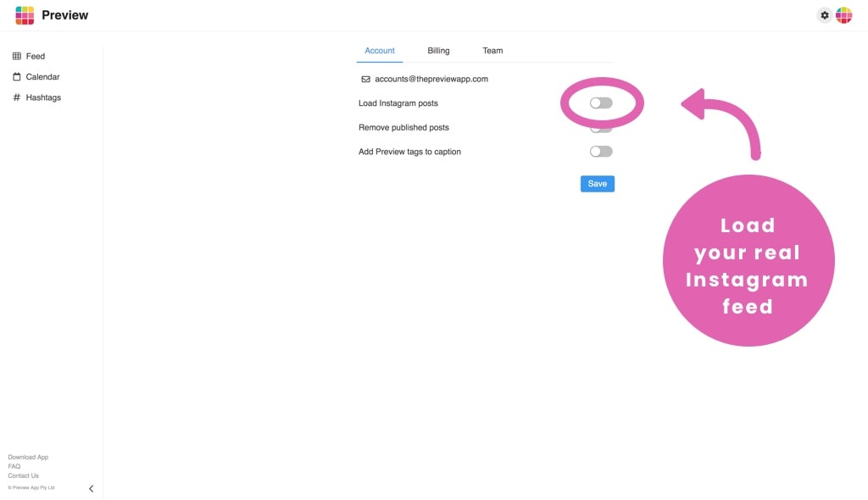Viewport: 868px width, 500px height.
Task: Click the Hashtags hash symbol icon
Action: (17, 97)
